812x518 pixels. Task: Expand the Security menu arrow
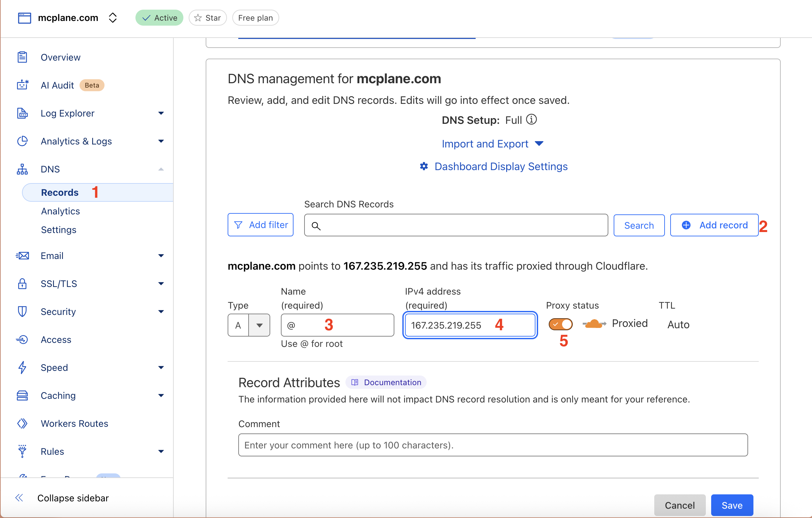coord(161,312)
